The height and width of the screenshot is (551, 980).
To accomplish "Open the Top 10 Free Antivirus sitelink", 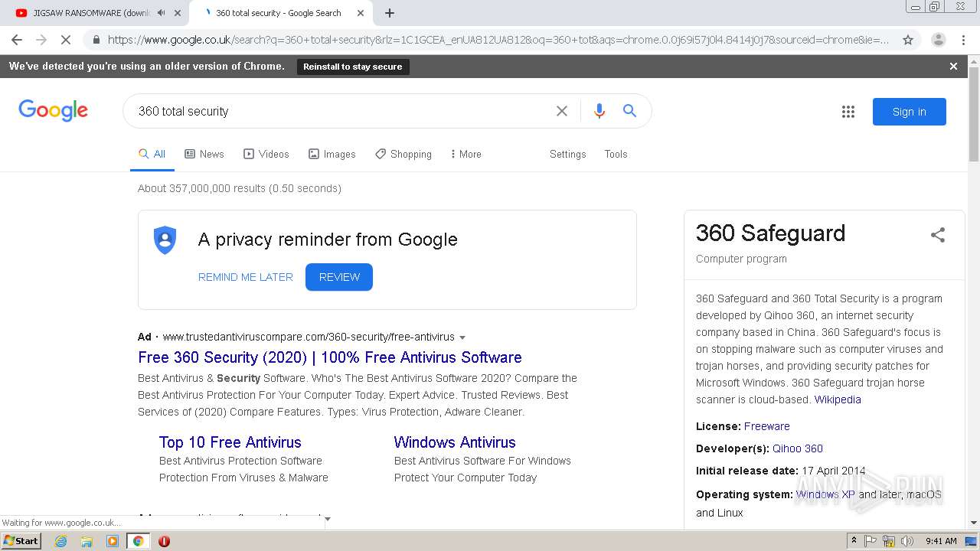I will (x=230, y=442).
